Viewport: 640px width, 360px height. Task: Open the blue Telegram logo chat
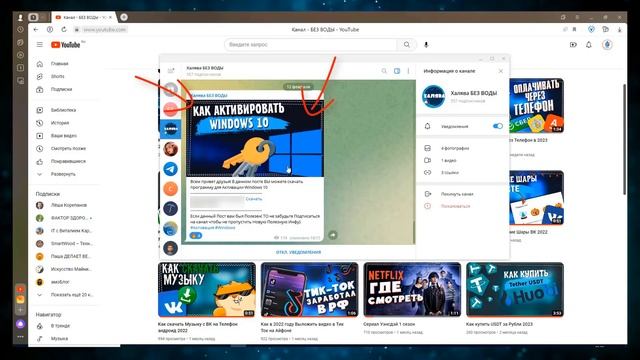[170, 169]
